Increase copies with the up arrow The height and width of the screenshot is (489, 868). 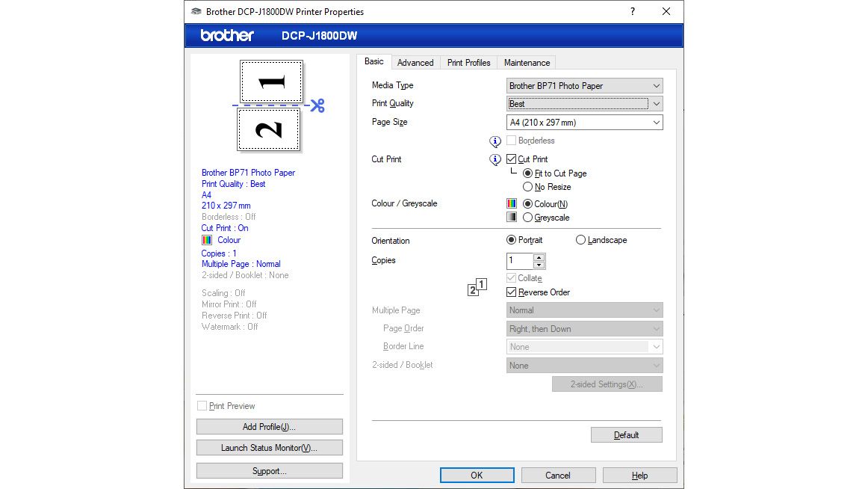point(539,257)
